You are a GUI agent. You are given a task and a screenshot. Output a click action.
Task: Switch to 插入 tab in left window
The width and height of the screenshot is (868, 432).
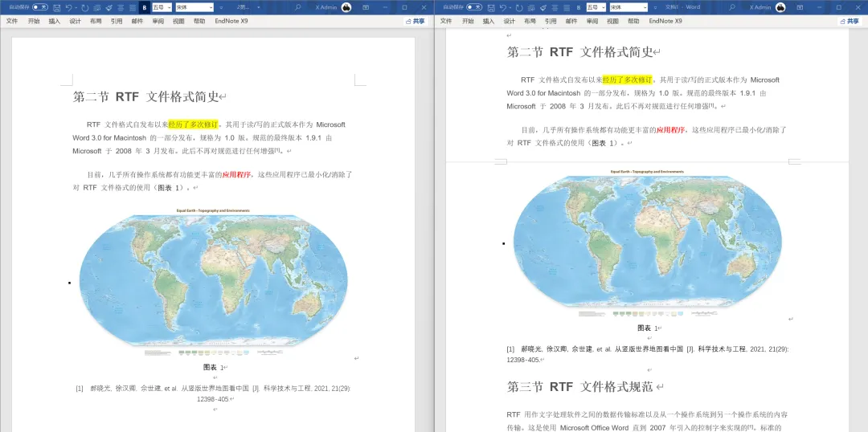pyautogui.click(x=55, y=21)
